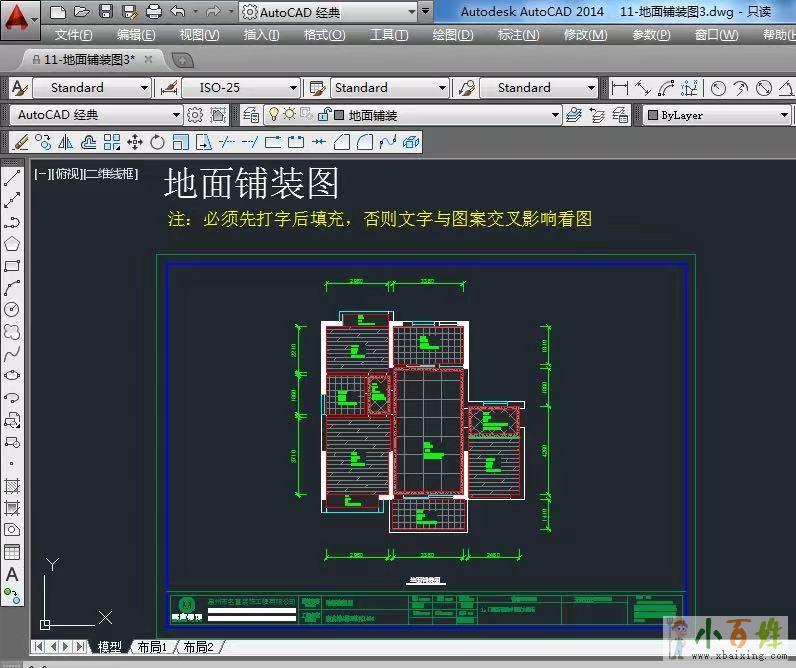Viewport: 796px width, 668px height.
Task: Pick the Circle tool in draw toolbar
Action: pos(12,310)
